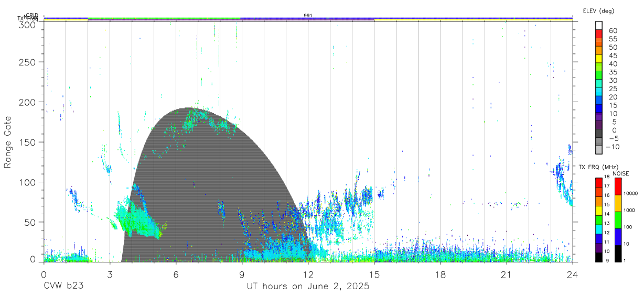The height and width of the screenshot is (297, 644).
Task: Click the 'NOISE' legend title
Action: tap(621, 173)
